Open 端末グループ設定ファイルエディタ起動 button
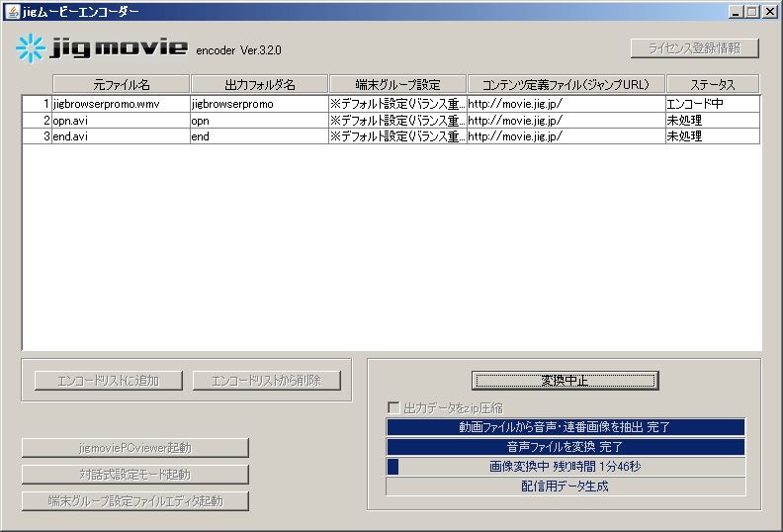Image resolution: width=783 pixels, height=532 pixels. coord(135,500)
